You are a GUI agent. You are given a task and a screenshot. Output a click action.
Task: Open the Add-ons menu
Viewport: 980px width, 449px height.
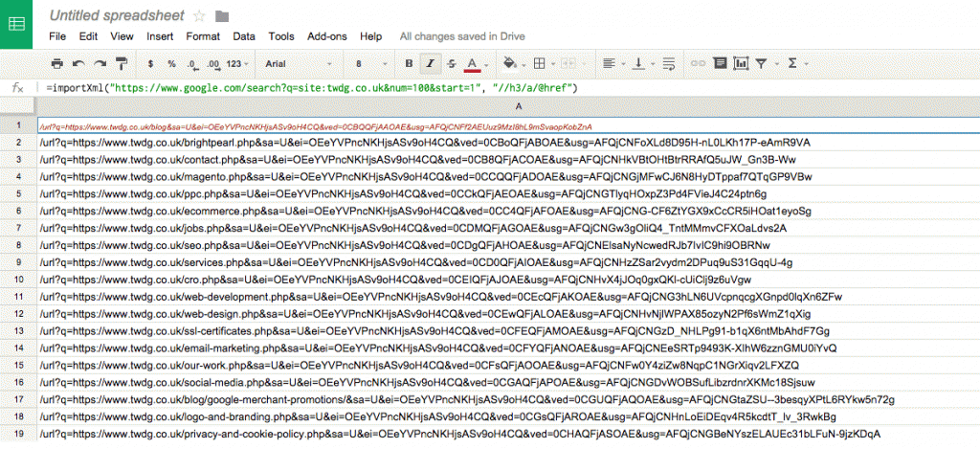pos(327,37)
